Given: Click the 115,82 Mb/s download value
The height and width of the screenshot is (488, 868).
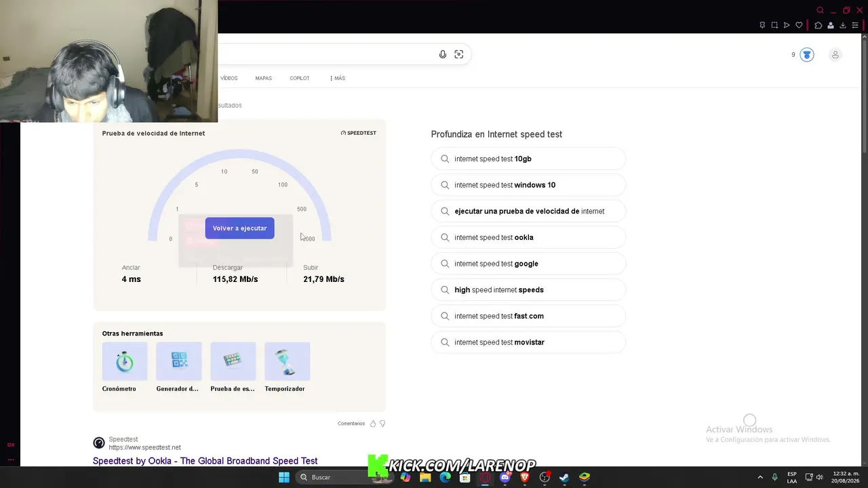Looking at the screenshot, I should point(235,279).
